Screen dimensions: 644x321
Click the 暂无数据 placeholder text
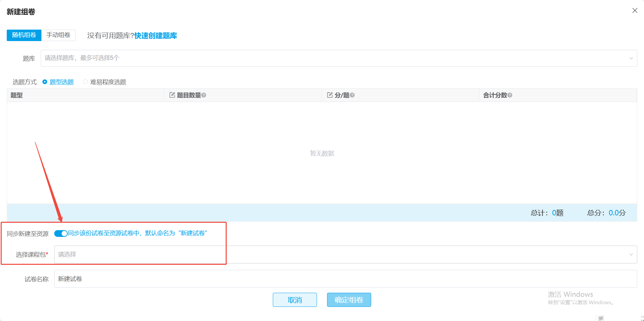click(x=322, y=153)
